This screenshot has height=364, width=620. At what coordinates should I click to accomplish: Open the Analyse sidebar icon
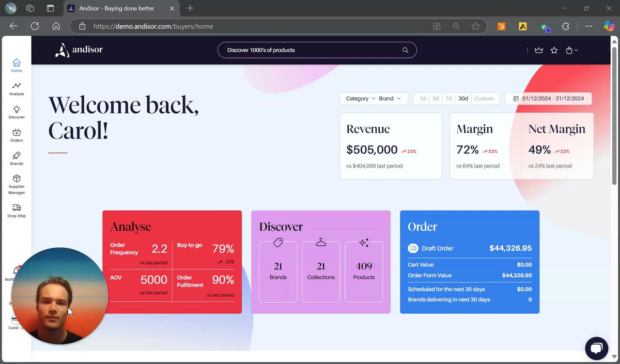click(16, 86)
